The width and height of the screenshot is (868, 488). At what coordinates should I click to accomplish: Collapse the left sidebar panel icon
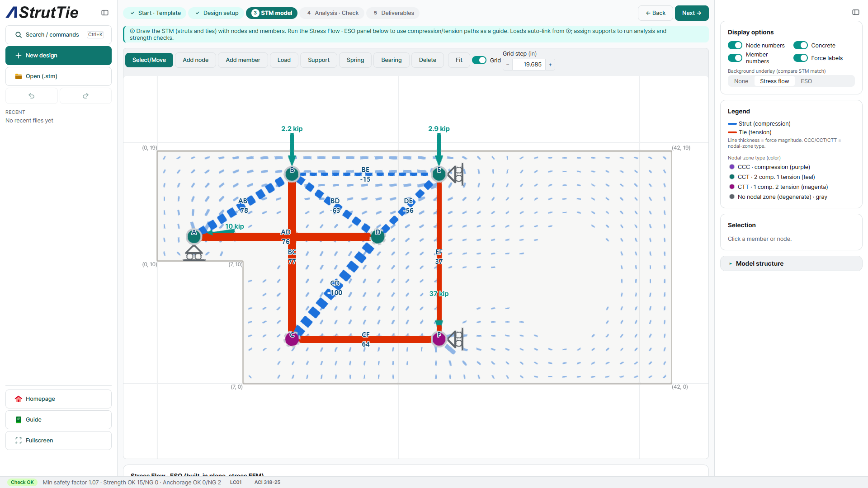[x=105, y=13]
